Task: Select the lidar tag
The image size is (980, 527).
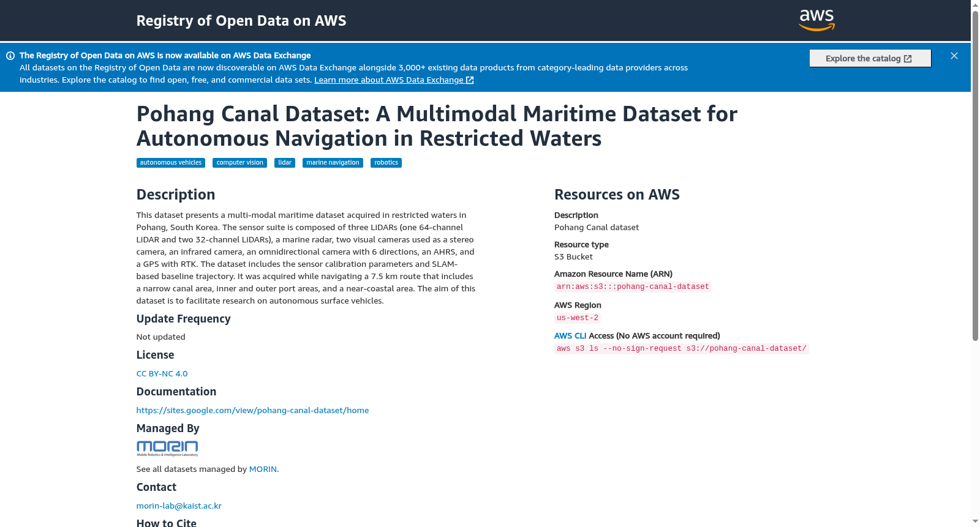Action: [x=285, y=163]
